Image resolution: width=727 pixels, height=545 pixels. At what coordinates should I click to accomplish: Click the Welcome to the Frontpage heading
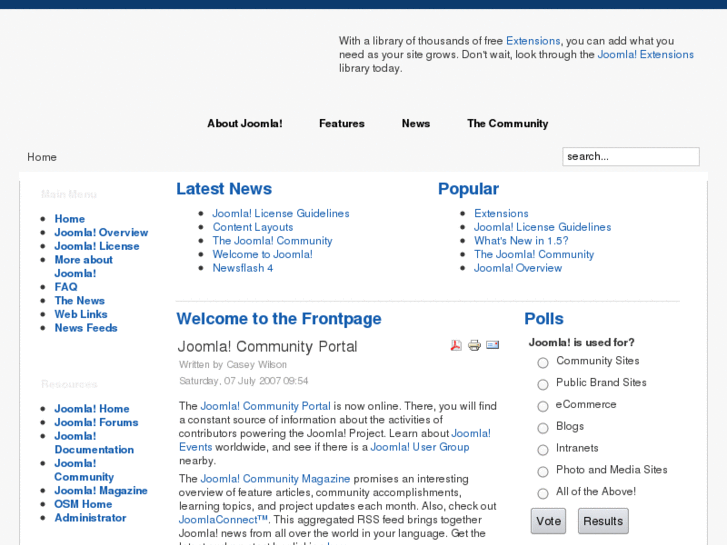coord(279,319)
